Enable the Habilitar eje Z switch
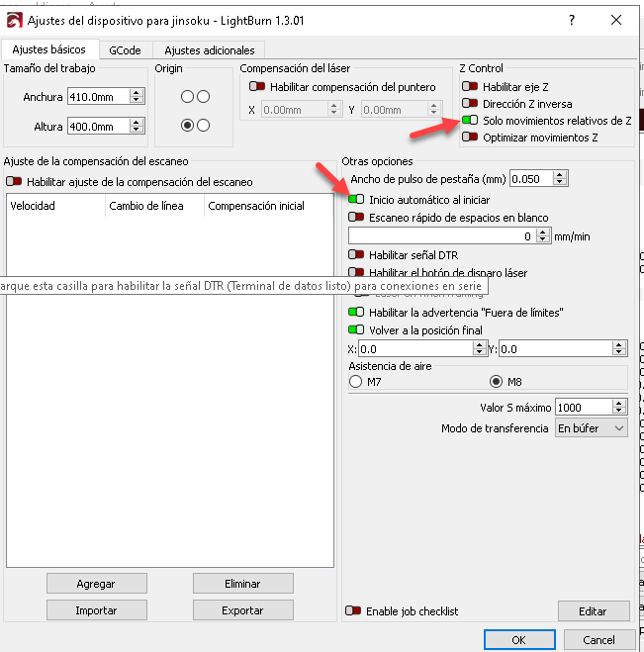 pos(470,86)
